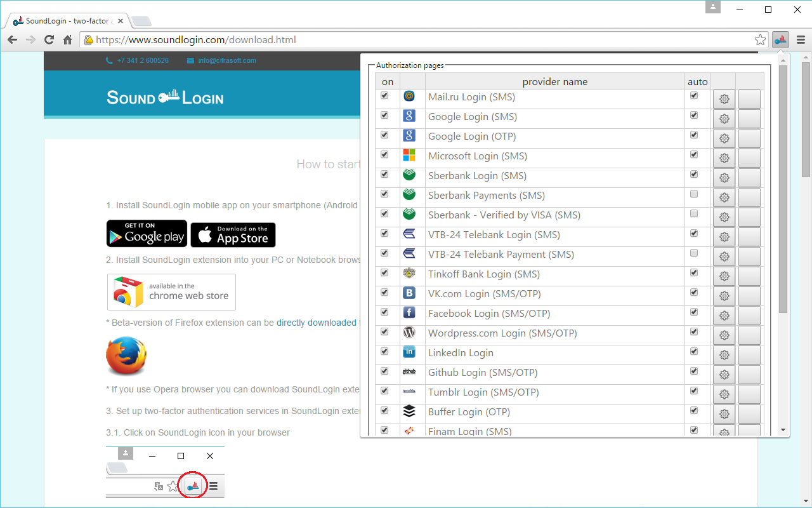Select the 'Sberbank - Verified by VISA (SMS)' name
This screenshot has width=812, height=508.
point(504,215)
